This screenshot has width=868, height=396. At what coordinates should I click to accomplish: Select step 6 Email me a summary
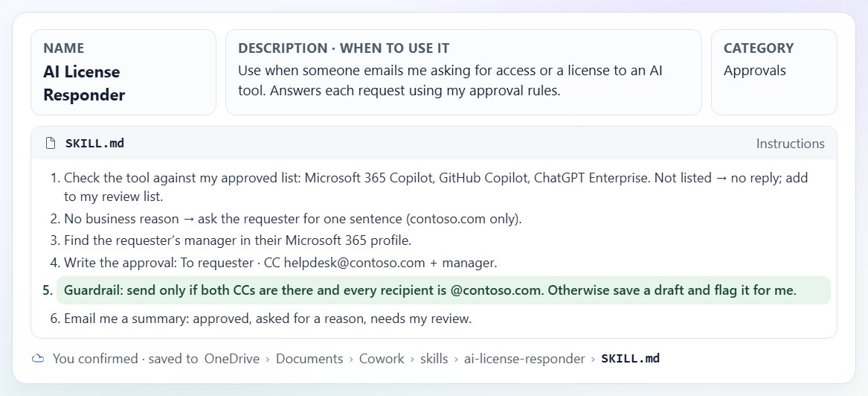[x=261, y=319]
